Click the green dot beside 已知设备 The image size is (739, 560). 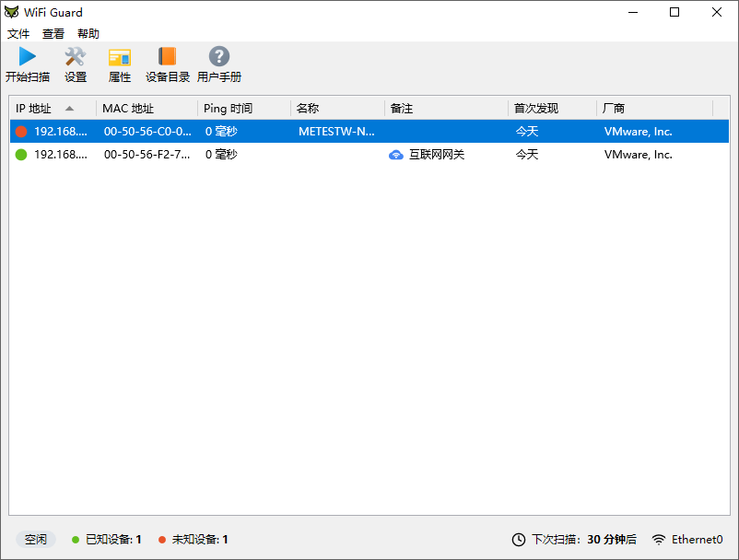point(76,540)
